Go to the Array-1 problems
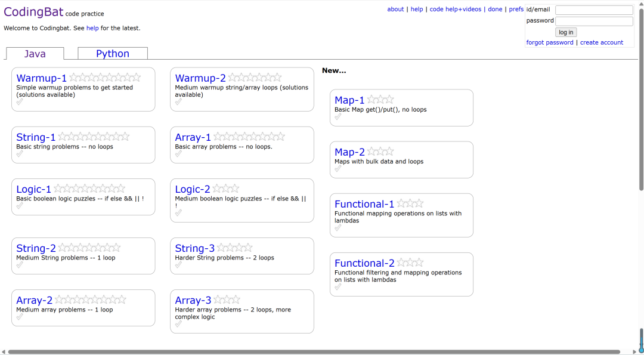 [193, 137]
